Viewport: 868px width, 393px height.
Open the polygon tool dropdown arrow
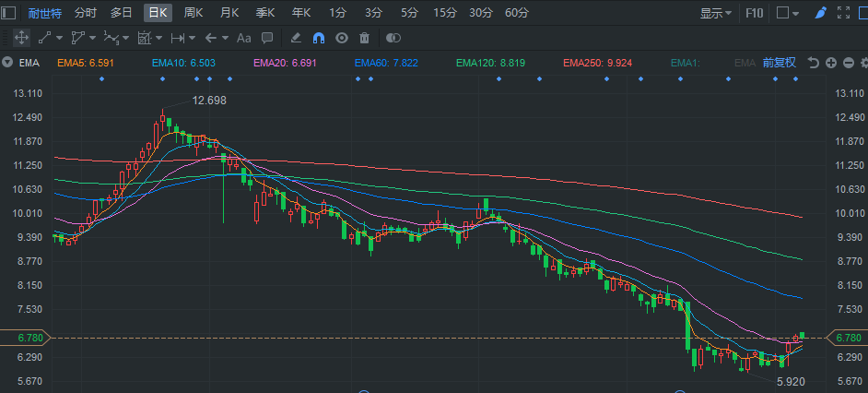pos(92,38)
